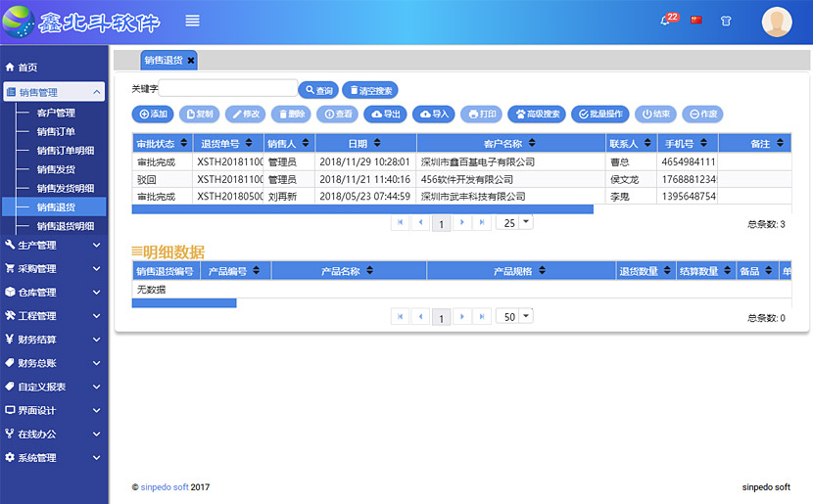
Task: Open the page size dropdown showing 25
Action: point(514,222)
